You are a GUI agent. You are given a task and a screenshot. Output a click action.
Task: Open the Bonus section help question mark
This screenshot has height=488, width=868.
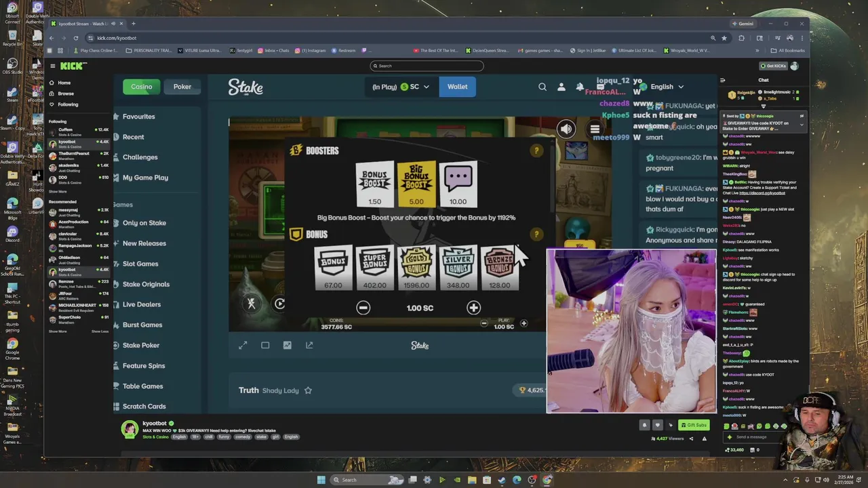click(536, 235)
